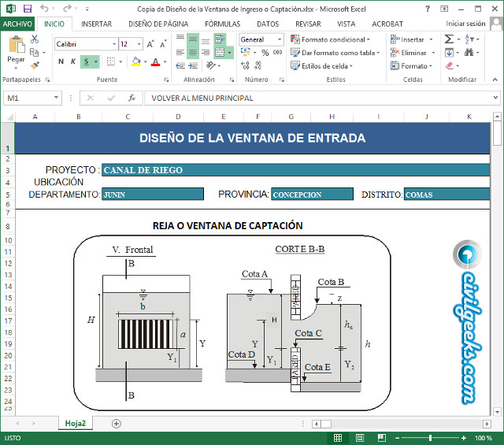The image size is (504, 445).
Task: Click Formato condicional button
Action: point(333,39)
